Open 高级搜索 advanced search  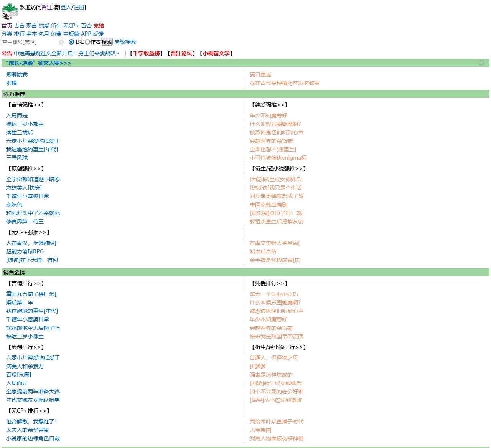pyautogui.click(x=125, y=42)
